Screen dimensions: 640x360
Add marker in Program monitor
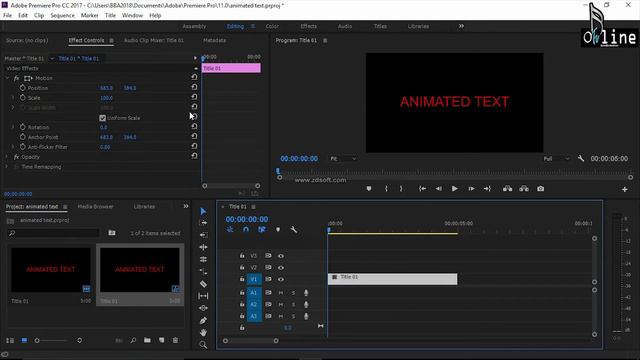click(x=369, y=189)
